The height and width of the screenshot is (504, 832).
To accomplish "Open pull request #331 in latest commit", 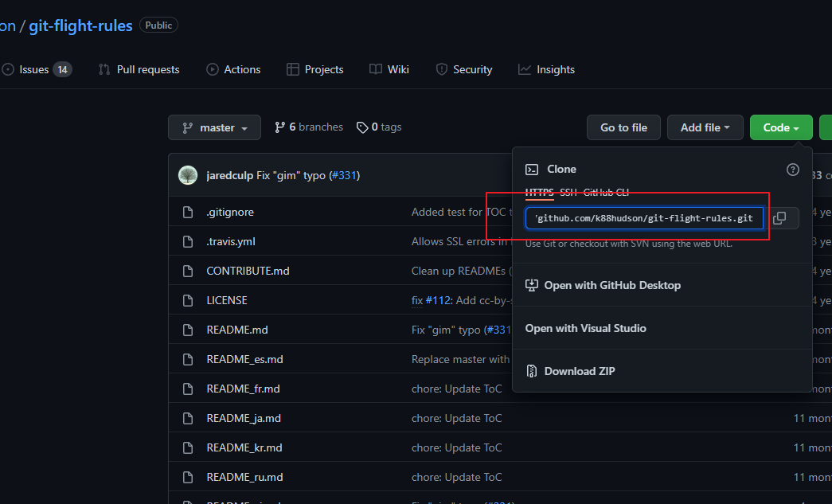I will click(345, 175).
